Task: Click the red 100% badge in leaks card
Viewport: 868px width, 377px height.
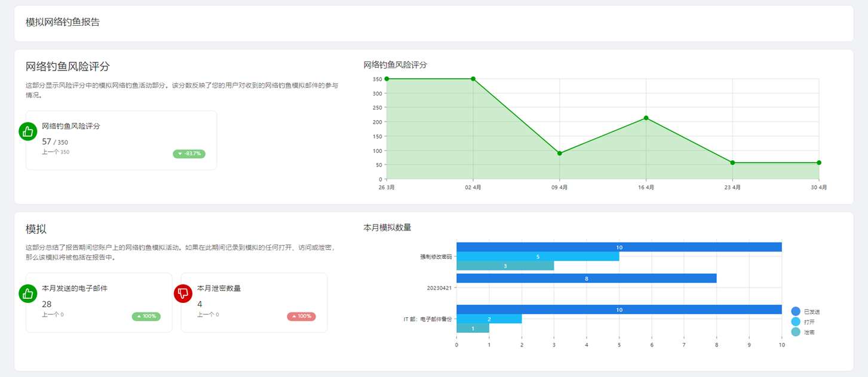Action: click(x=301, y=316)
